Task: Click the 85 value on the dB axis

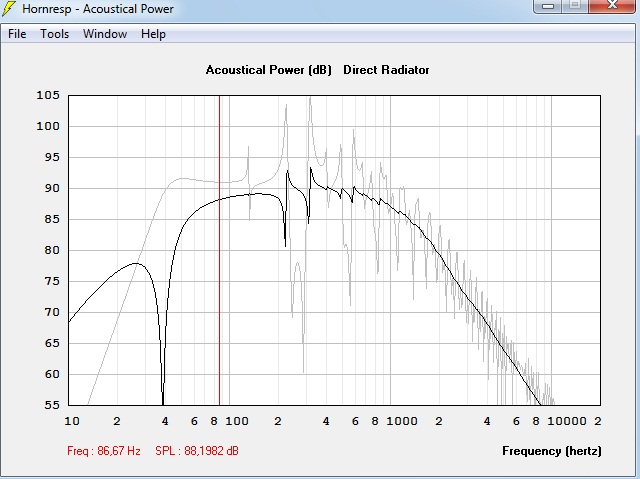Action: (x=52, y=219)
